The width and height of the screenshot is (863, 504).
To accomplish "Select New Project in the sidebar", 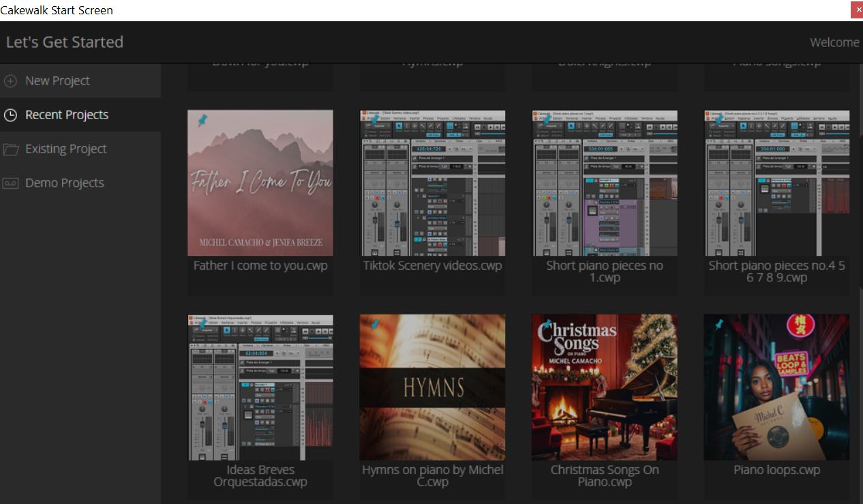I will tap(57, 81).
